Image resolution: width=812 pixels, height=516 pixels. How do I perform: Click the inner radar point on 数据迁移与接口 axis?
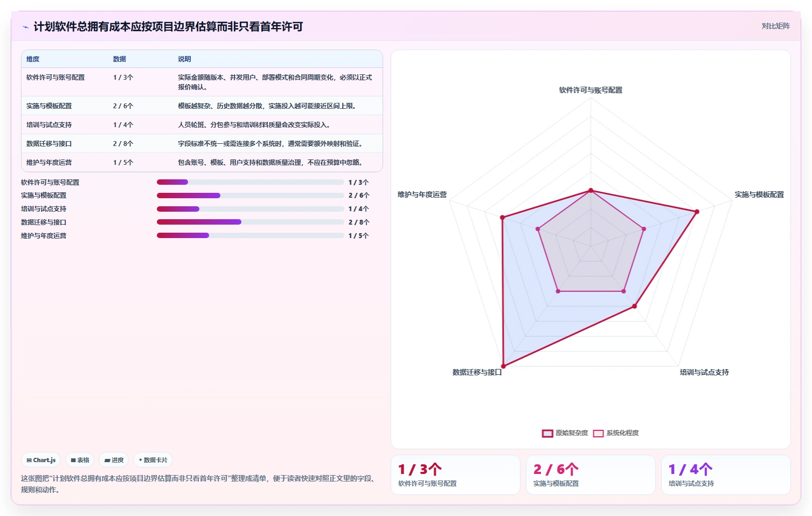pos(558,291)
